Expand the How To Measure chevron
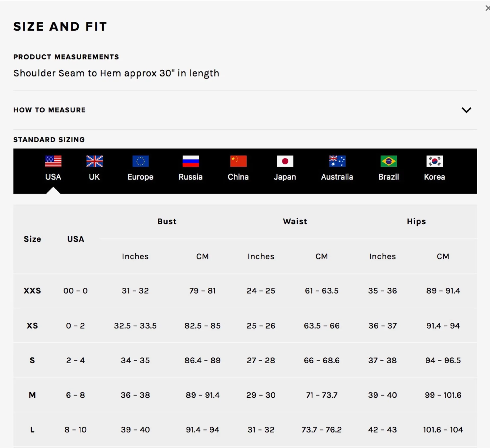The image size is (490, 448). point(466,110)
